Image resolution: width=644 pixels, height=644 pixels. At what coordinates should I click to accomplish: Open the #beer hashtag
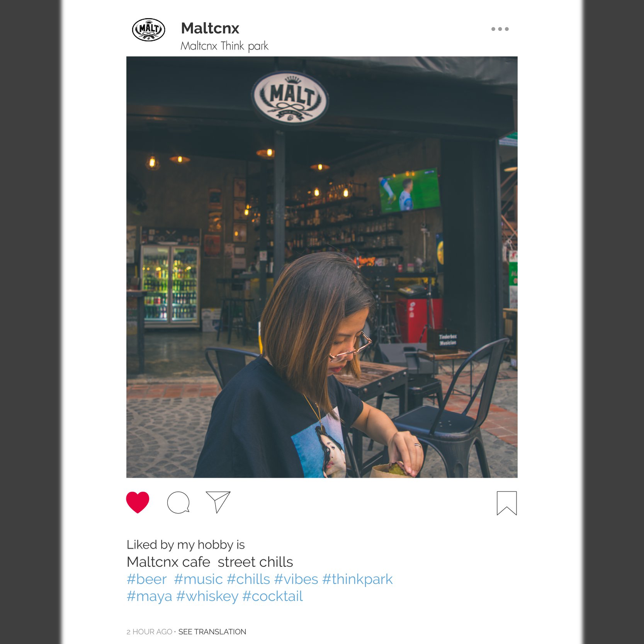(x=146, y=579)
